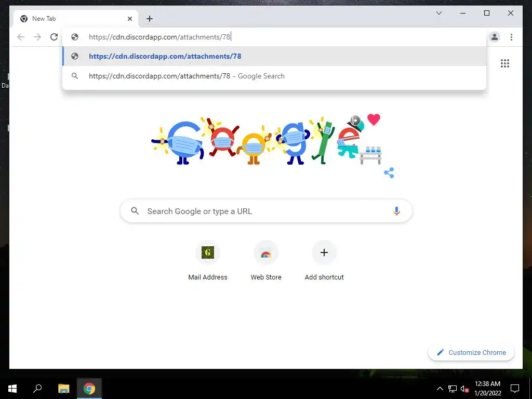
Task: Open Windows taskbar search
Action: tap(37, 389)
